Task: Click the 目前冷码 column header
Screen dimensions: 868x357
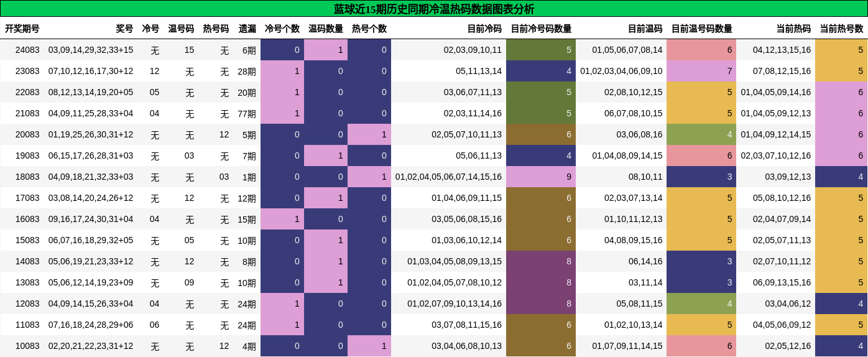Action: [484, 29]
